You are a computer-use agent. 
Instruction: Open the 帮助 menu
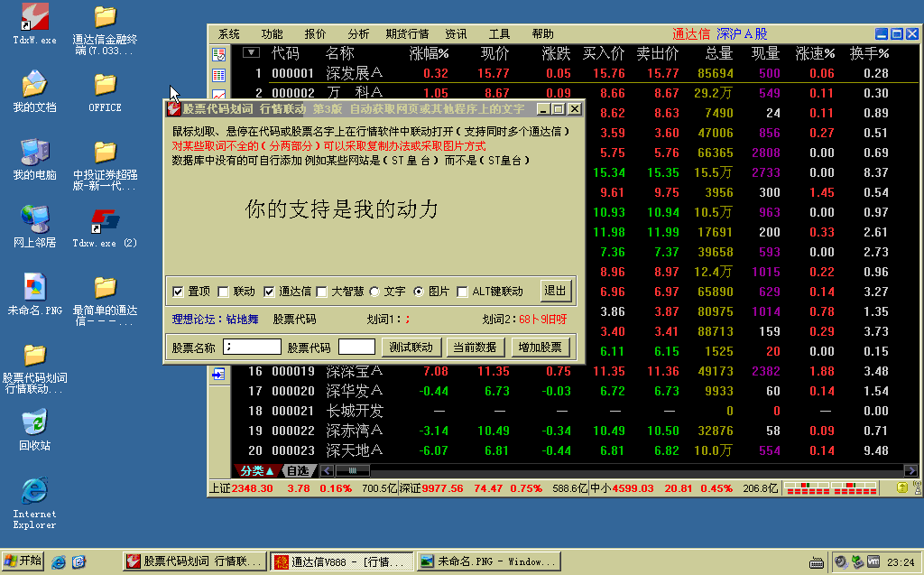click(x=542, y=34)
